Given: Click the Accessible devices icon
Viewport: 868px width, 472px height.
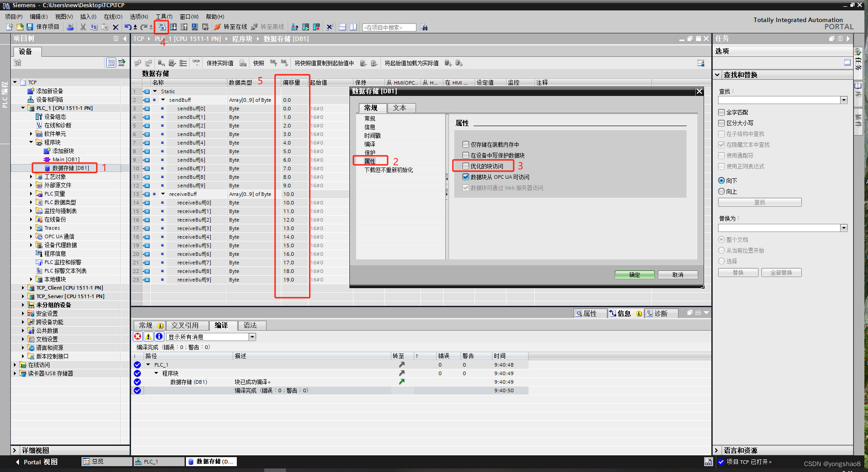Looking at the screenshot, I should (x=294, y=27).
